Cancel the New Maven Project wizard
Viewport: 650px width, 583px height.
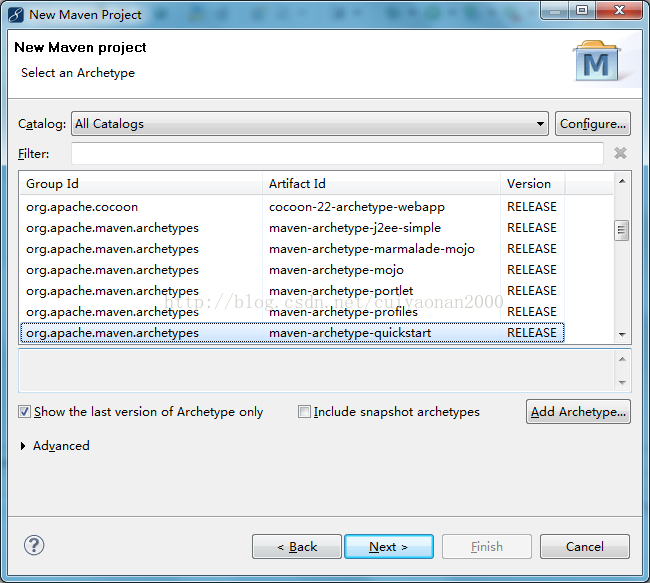(x=584, y=547)
